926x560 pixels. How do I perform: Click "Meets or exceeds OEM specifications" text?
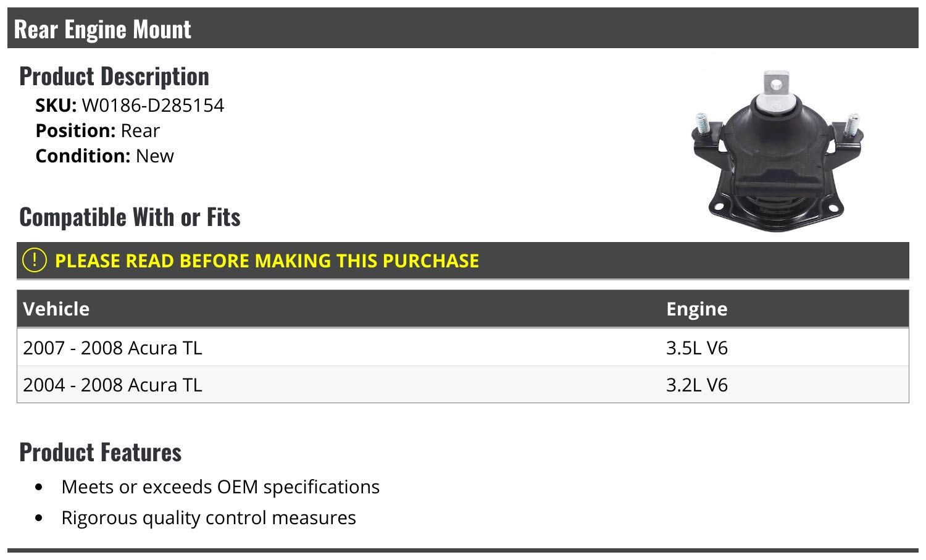click(x=220, y=487)
